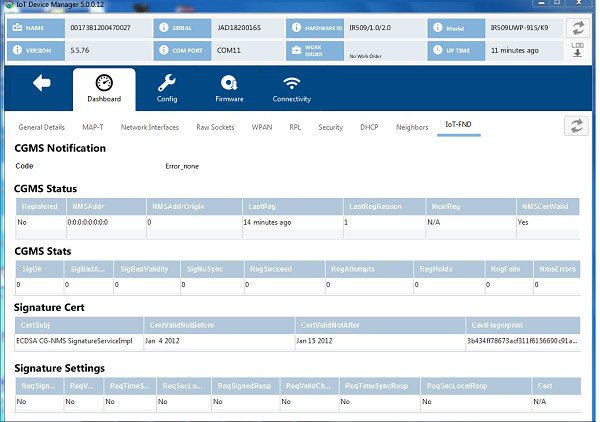This screenshot has width=600, height=422.
Task: Open the Config wrench tab
Action: click(167, 89)
